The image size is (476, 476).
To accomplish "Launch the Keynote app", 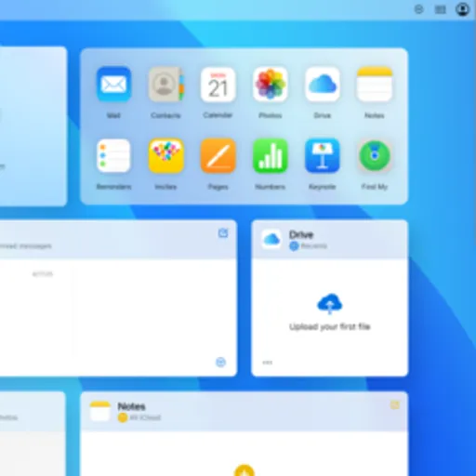I will point(323,155).
